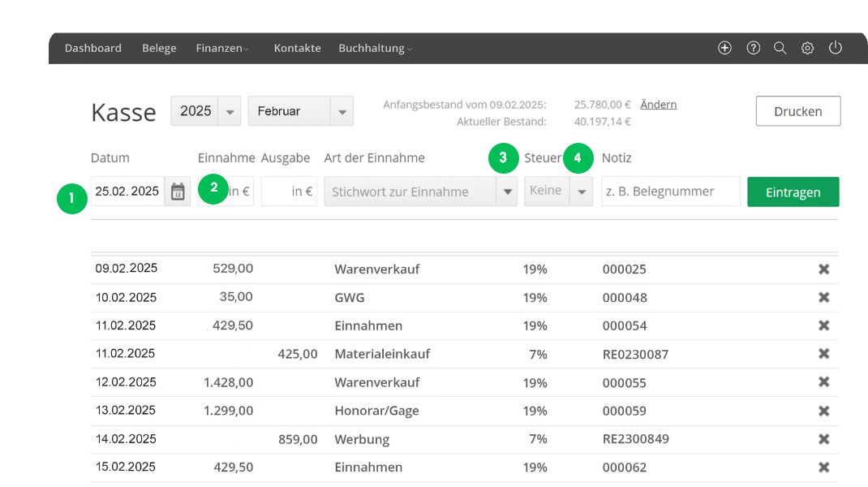Open the Steuer Keine dropdown
868x487 pixels.
coord(581,192)
